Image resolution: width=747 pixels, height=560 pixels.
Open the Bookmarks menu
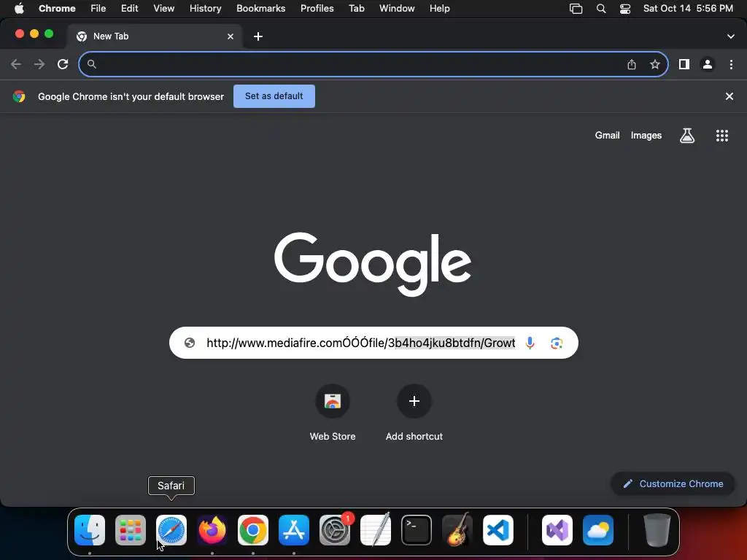pos(261,9)
